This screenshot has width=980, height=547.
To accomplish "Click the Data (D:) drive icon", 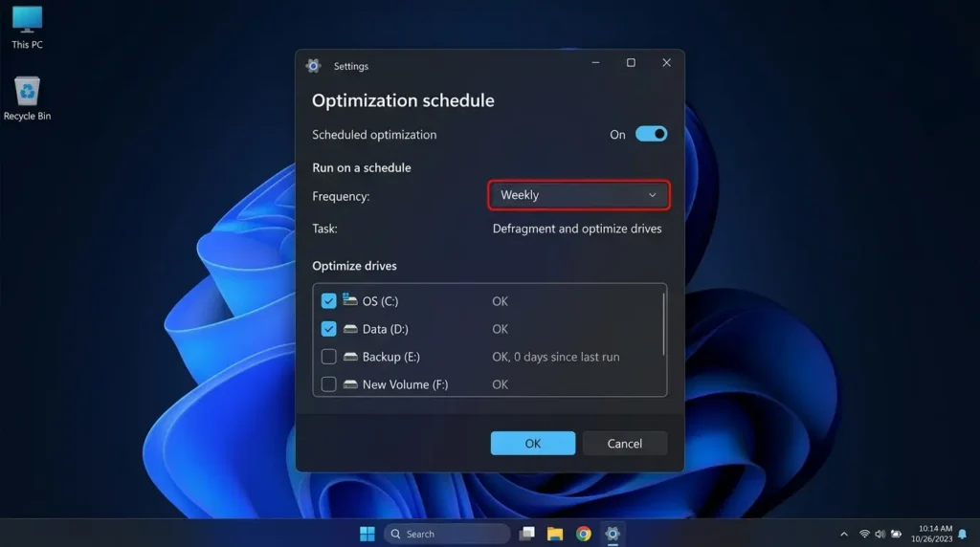I will [350, 328].
